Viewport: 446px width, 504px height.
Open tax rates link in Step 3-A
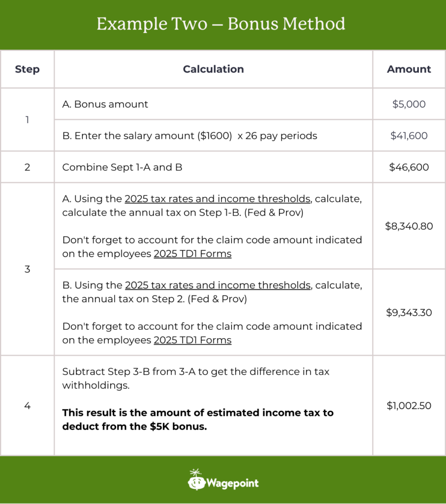[218, 199]
